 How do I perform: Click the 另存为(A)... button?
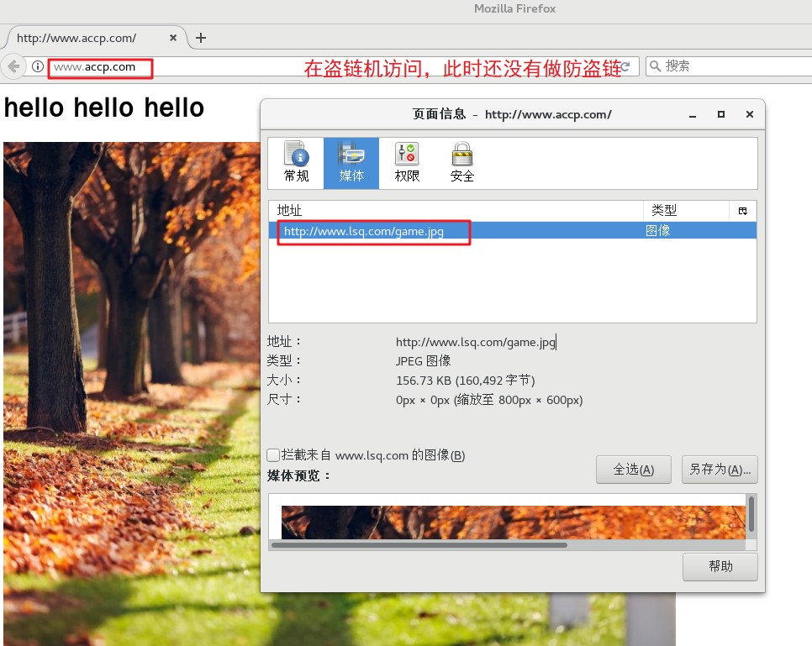tap(720, 470)
